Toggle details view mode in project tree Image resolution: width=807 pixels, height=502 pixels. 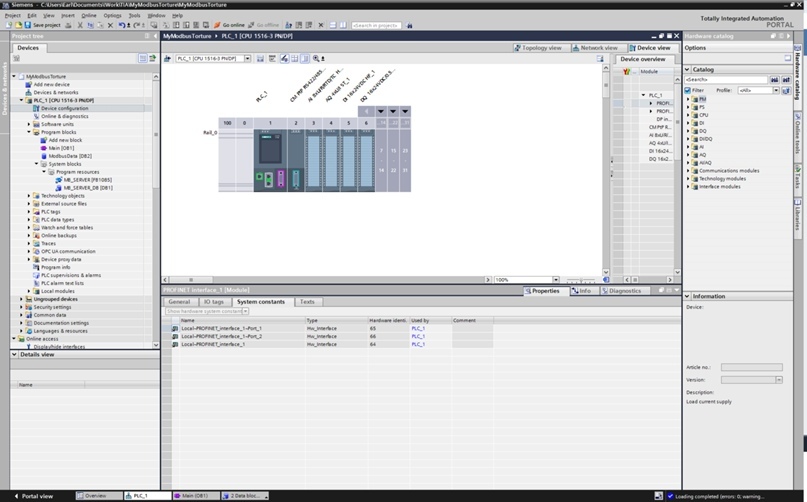pos(143,59)
